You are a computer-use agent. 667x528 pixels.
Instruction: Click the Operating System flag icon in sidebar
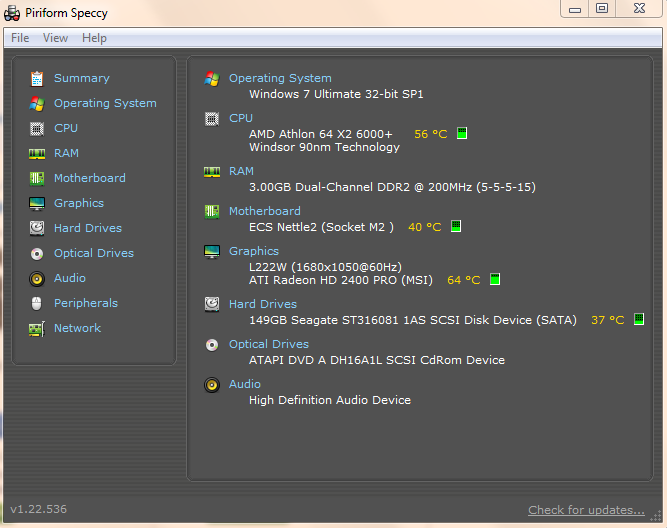click(x=37, y=103)
